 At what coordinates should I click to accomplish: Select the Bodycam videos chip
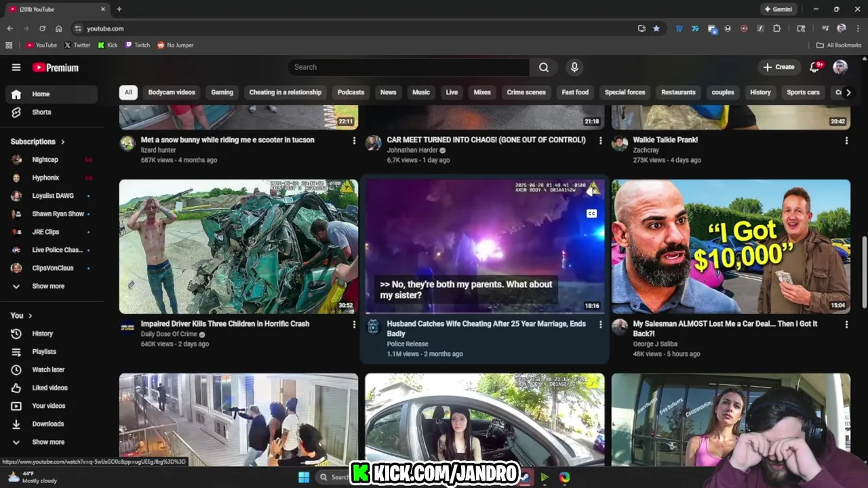pyautogui.click(x=172, y=92)
